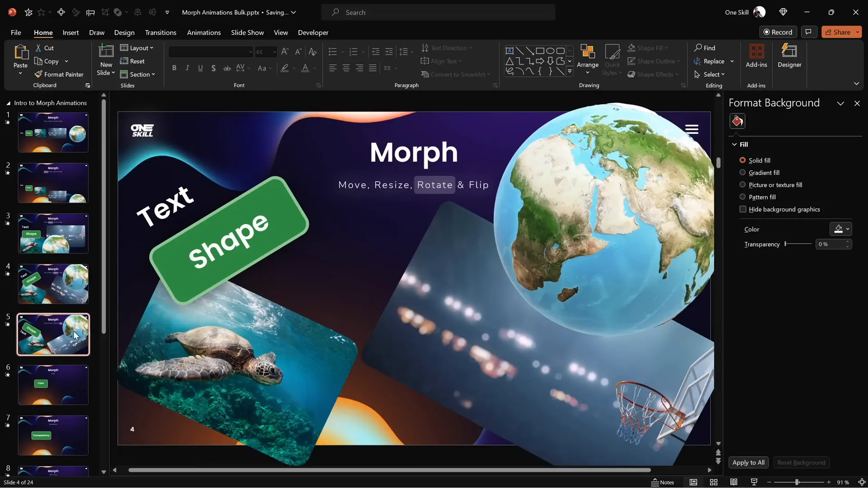Viewport: 868px width, 488px height.
Task: Select slide 6 thumbnail
Action: [53, 385]
